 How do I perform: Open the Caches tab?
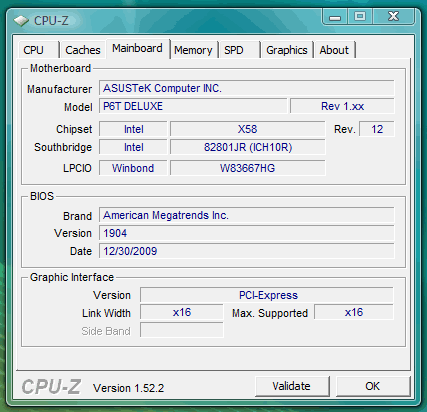83,50
